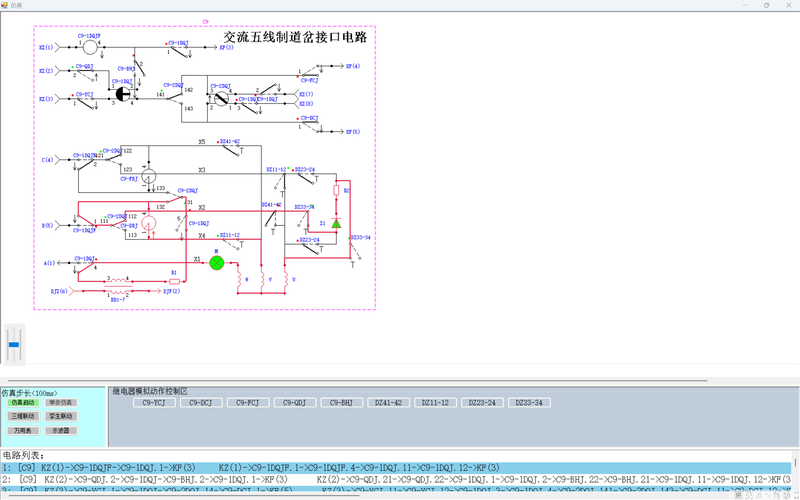The height and width of the screenshot is (500, 800).
Task: Toggle the C9-YCJ relay button
Action: (154, 403)
